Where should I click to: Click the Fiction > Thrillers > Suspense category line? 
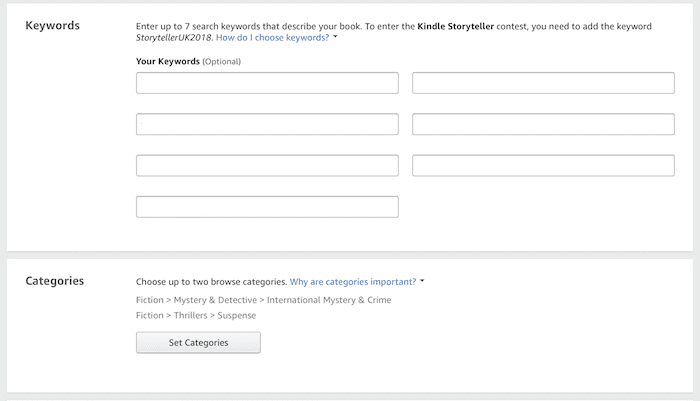pyautogui.click(x=196, y=315)
